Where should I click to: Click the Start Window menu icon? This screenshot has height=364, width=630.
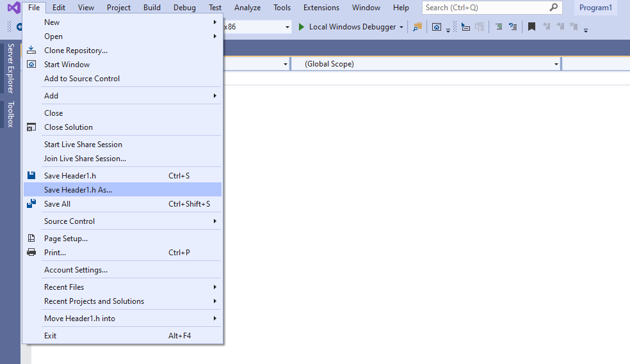[31, 64]
